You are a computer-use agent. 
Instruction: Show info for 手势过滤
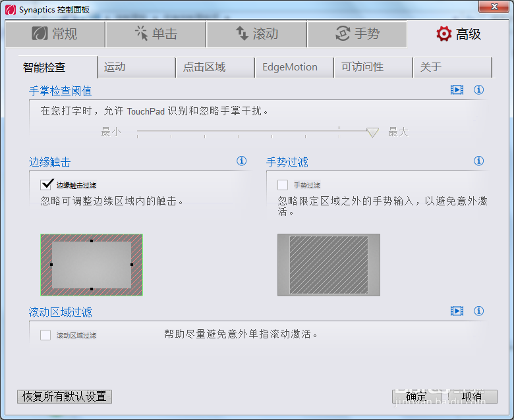[478, 161]
